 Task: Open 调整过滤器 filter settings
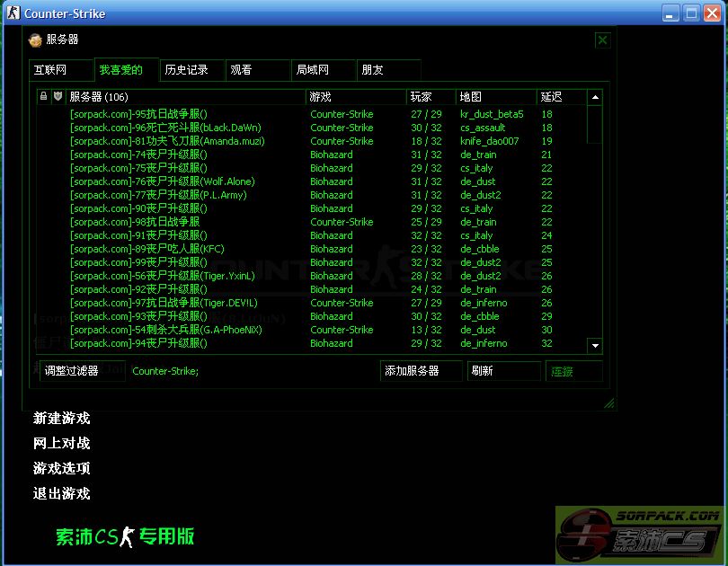82,371
